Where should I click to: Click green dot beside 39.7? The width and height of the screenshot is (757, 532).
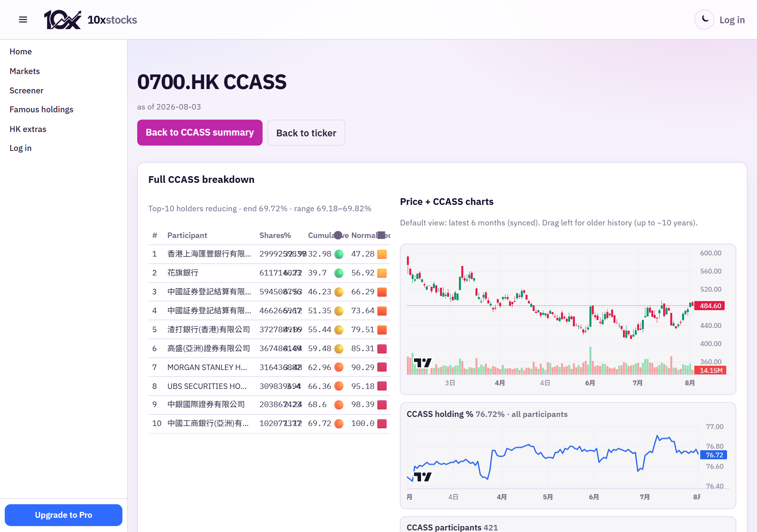click(x=339, y=273)
